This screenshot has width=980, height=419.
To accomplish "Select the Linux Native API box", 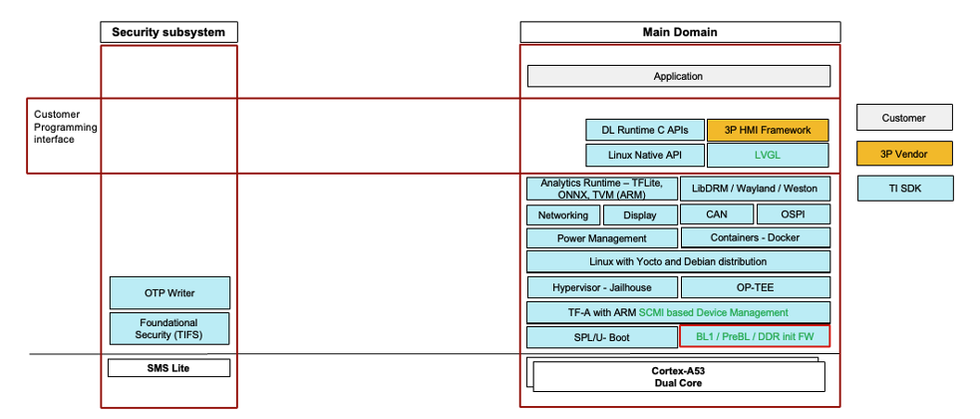I will [x=645, y=155].
